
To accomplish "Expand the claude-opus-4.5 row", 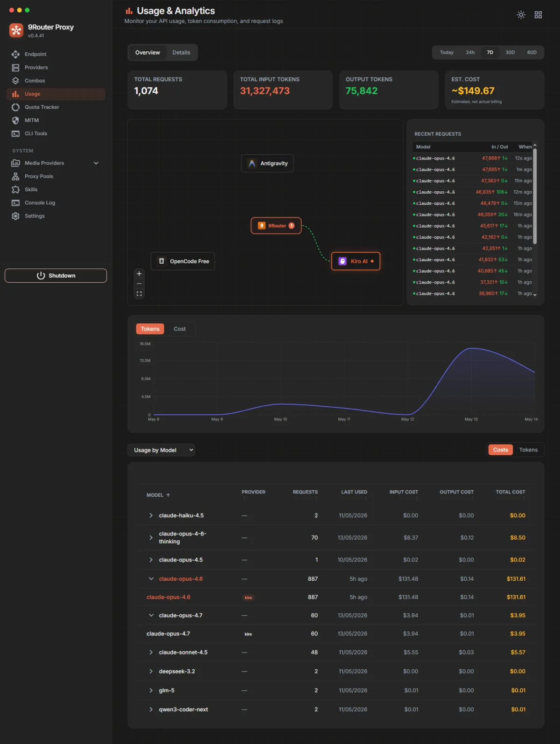I will [x=151, y=560].
